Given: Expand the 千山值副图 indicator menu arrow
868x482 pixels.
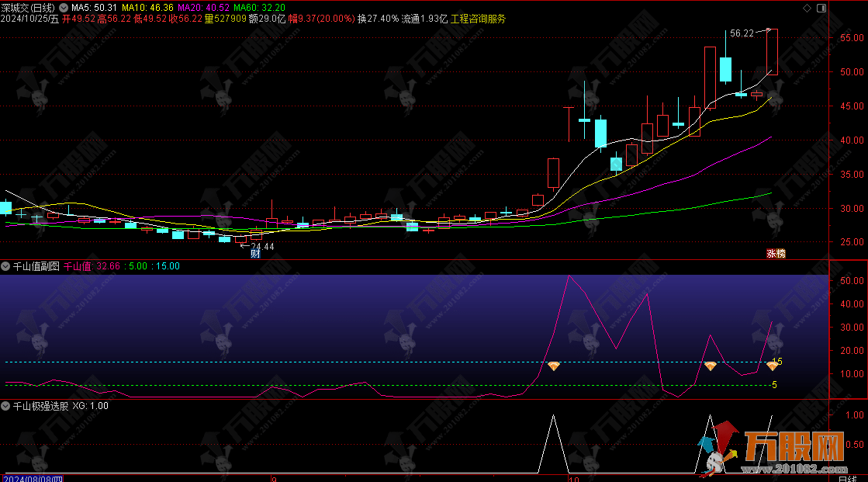Looking at the screenshot, I should pos(5,266).
